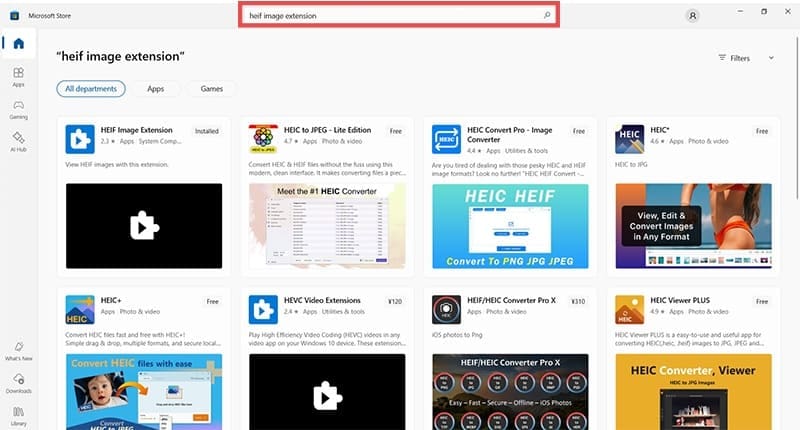Click the HEIC Convert Pro app icon
Viewport: 800px width, 430px height.
pos(446,139)
